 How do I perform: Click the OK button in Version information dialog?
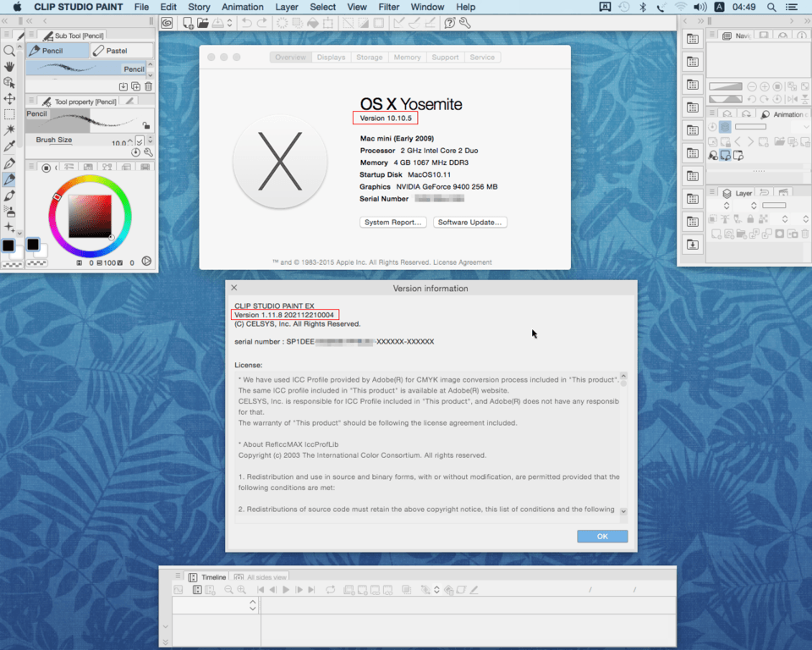coord(601,536)
